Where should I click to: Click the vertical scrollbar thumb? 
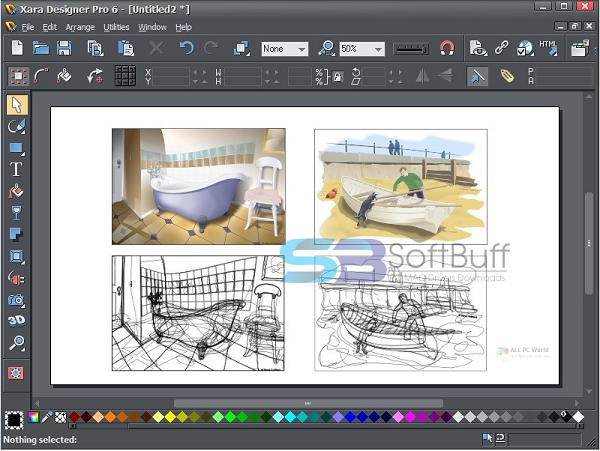[589, 243]
